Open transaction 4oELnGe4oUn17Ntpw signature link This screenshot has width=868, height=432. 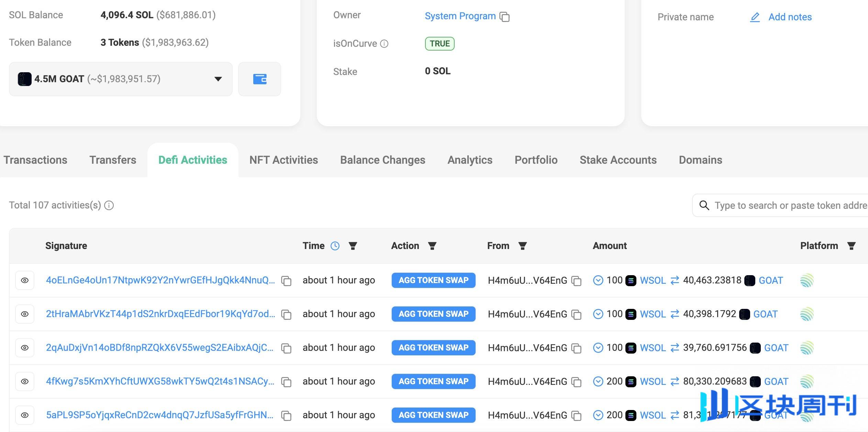coord(160,280)
